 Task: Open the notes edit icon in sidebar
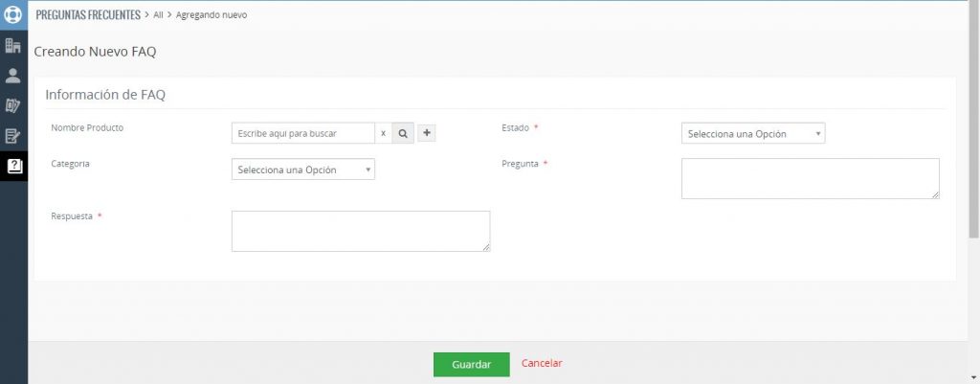click(x=13, y=135)
